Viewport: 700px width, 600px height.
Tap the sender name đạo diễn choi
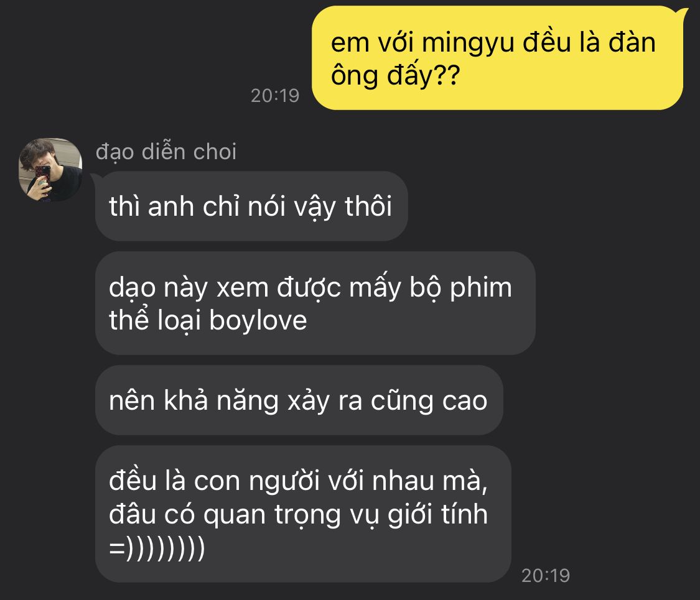pyautogui.click(x=166, y=152)
